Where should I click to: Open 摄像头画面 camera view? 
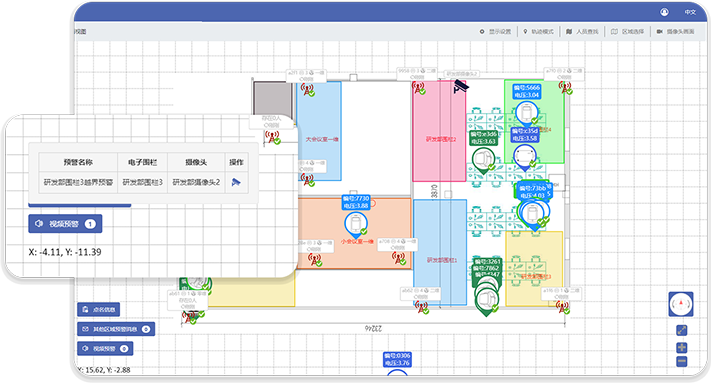coord(676,32)
